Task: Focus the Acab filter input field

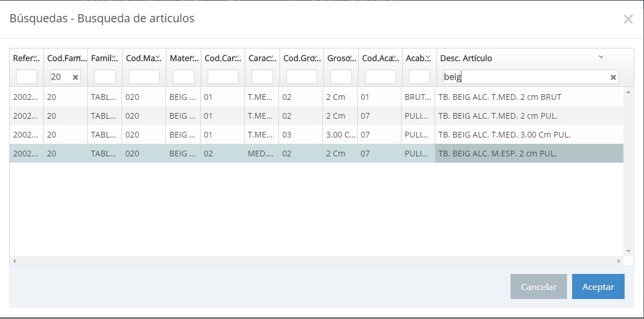Action: [x=419, y=77]
